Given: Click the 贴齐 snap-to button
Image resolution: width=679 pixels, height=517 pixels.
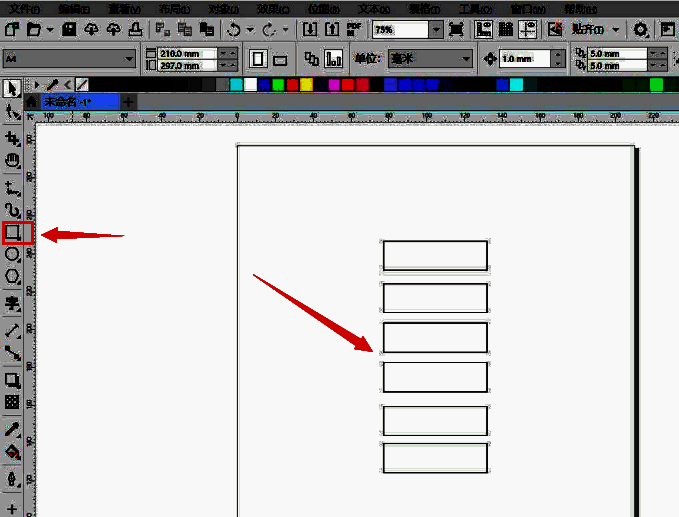Looking at the screenshot, I should click(588, 29).
